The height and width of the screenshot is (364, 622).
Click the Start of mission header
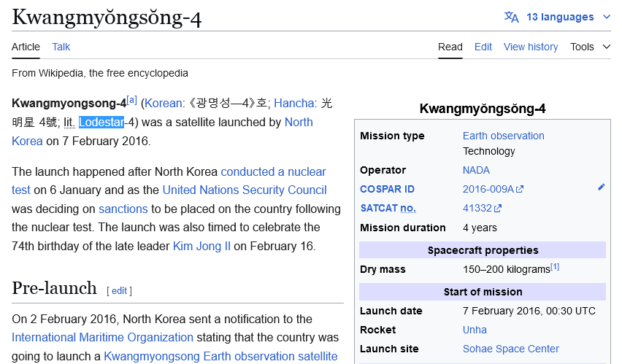(x=483, y=292)
